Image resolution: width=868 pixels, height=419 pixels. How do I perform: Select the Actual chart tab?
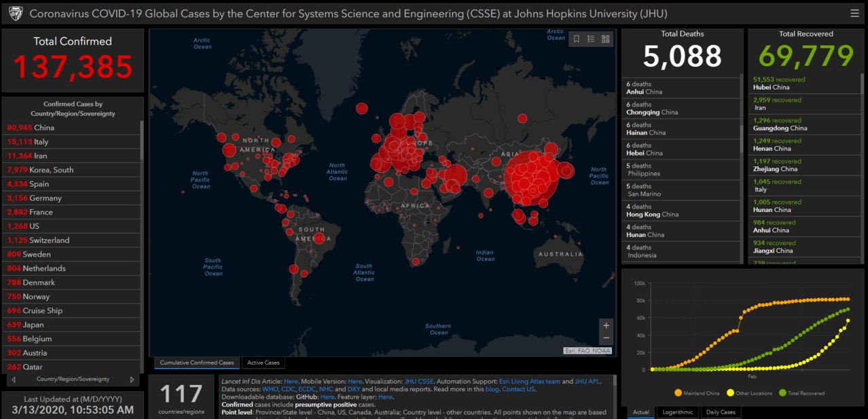(641, 412)
